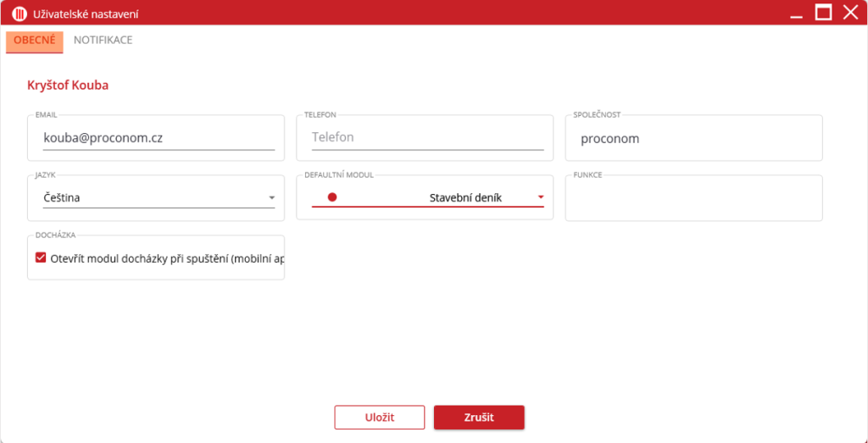Maximize the settings window
Image resolution: width=868 pixels, height=443 pixels.
point(823,12)
